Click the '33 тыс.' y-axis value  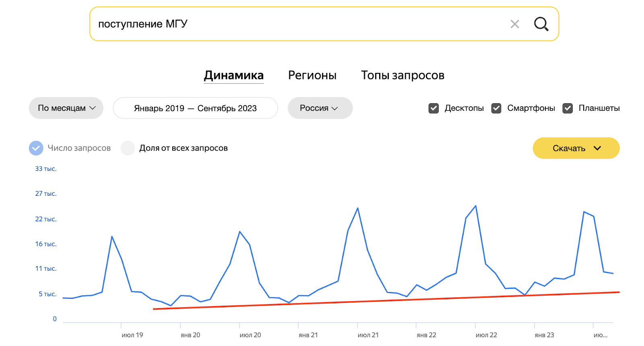pos(46,169)
